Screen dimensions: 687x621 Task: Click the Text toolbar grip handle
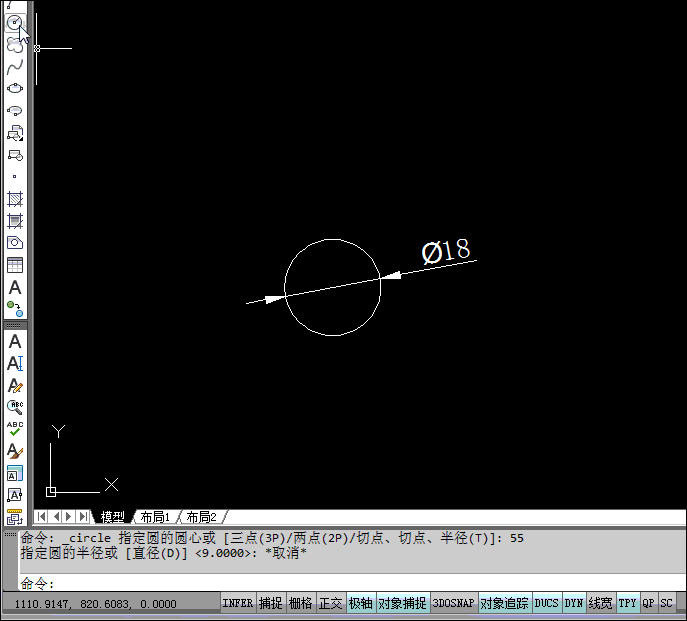[x=15, y=326]
